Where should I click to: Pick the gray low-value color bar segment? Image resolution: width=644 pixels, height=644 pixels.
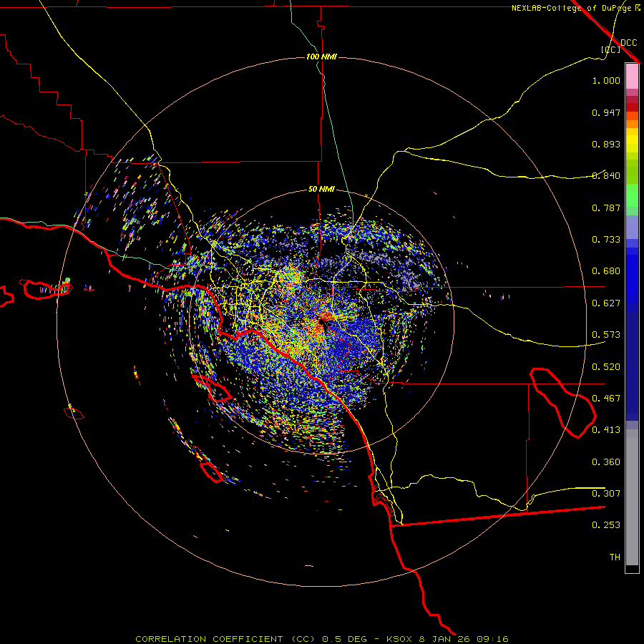632,497
